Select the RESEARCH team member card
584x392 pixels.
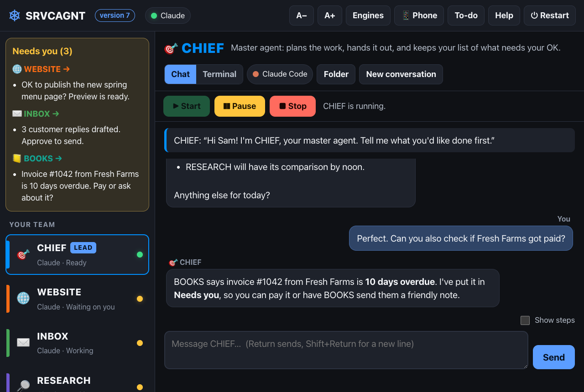pyautogui.click(x=77, y=381)
